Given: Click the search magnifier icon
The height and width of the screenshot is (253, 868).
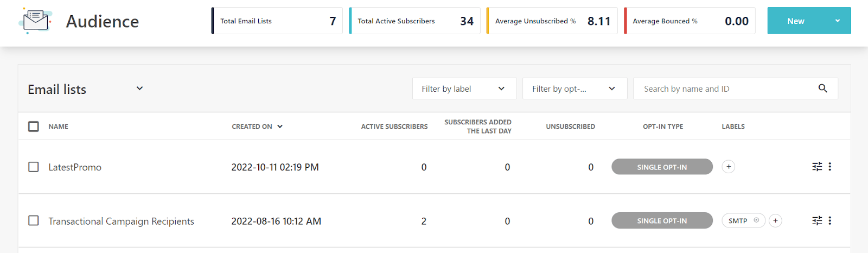Looking at the screenshot, I should tap(822, 88).
